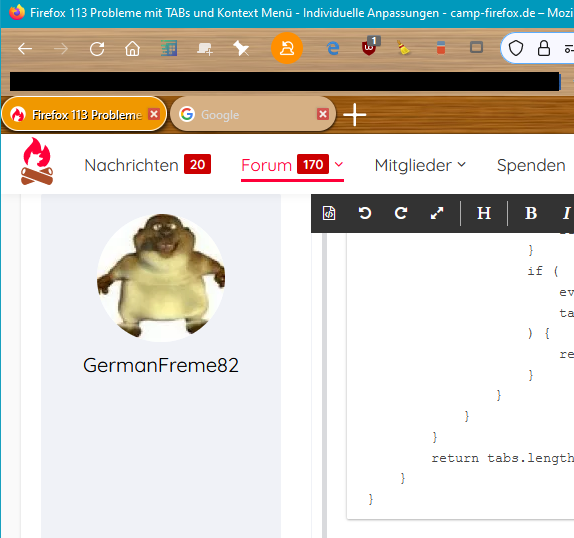Screen dimensions: 574x538
Task: Apply heading format with H button
Action: (484, 213)
